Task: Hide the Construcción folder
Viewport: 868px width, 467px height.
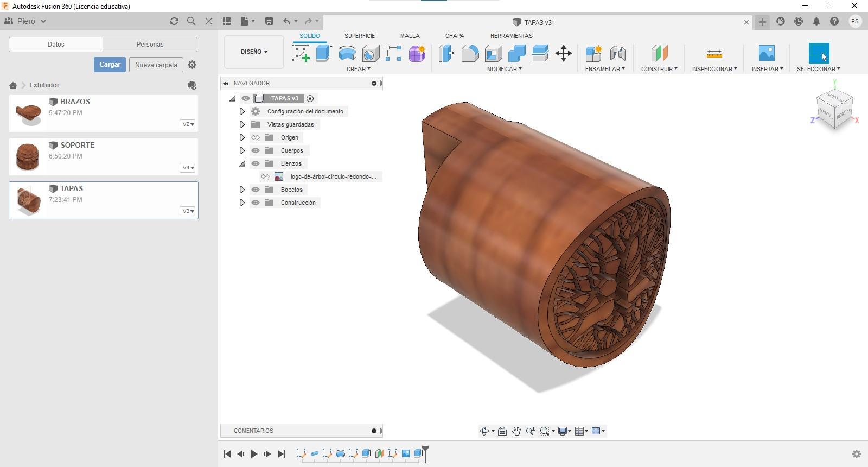Action: [x=256, y=203]
